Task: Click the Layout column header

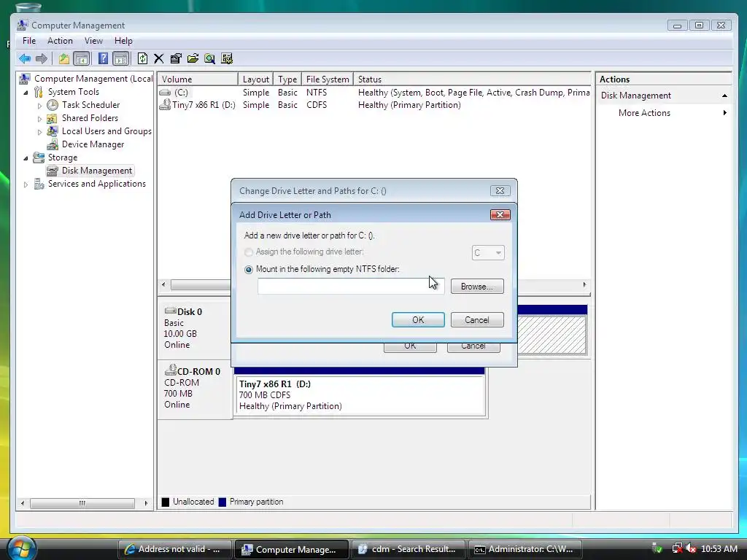Action: tap(256, 79)
